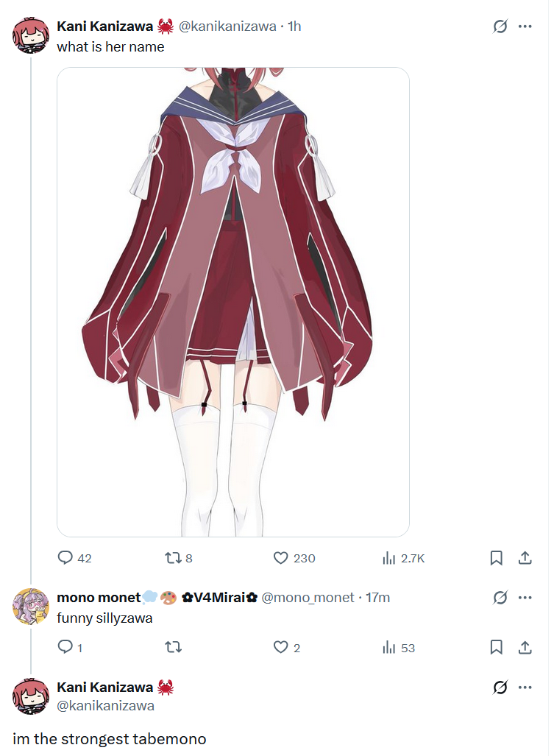This screenshot has height=756, width=554.
Task: Open the @mono_monet profile handle
Action: click(x=308, y=598)
